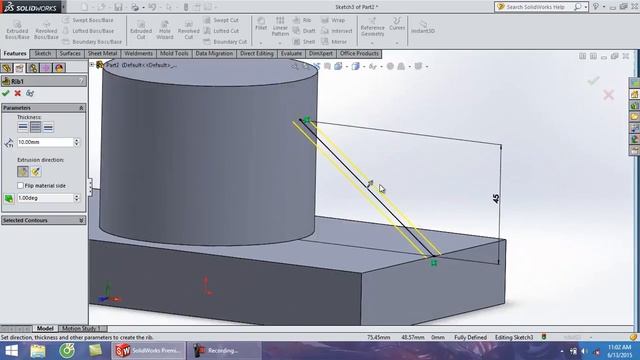Image resolution: width=640 pixels, height=360 pixels.
Task: Click Lofted Cut tool
Action: (x=221, y=31)
